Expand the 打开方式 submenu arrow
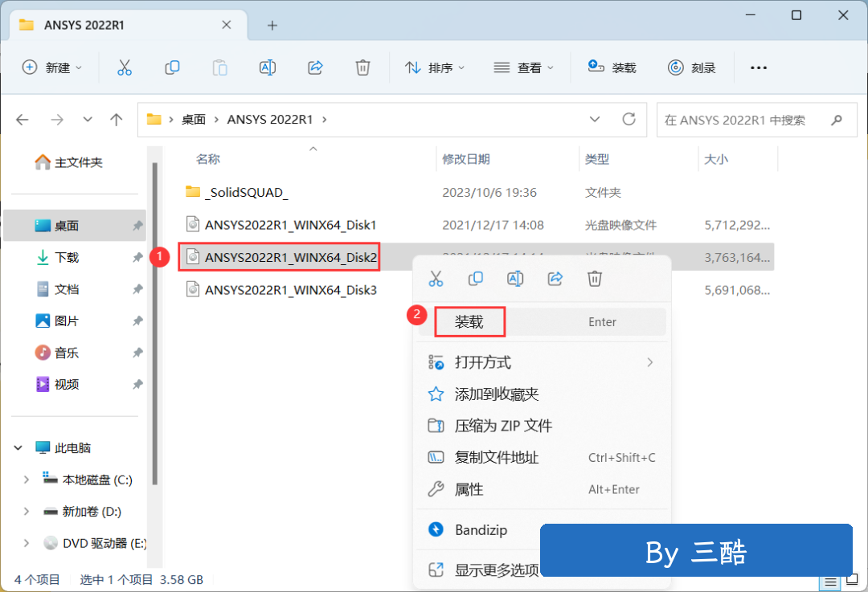 tap(650, 362)
